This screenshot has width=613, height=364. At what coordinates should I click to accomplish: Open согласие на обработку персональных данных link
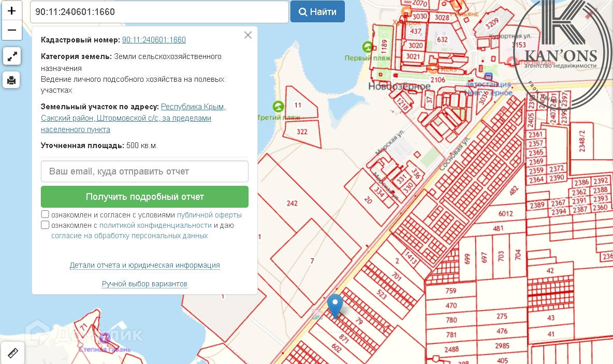[x=129, y=236]
